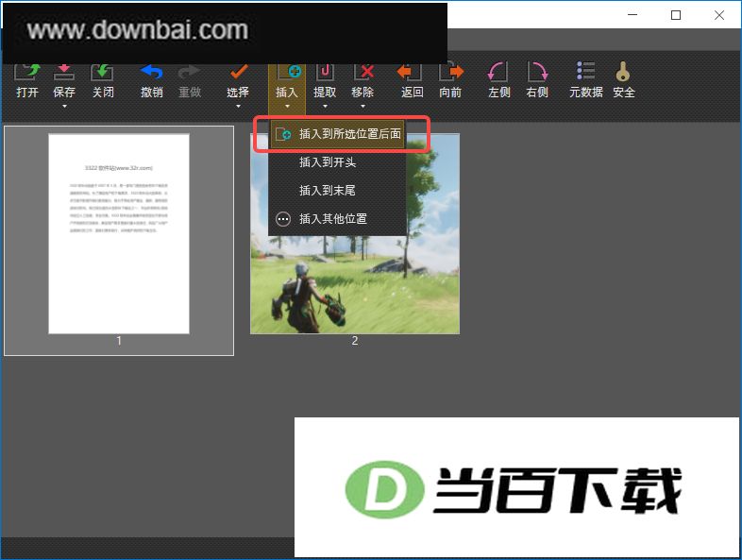Viewport: 742px width, 560px height.
Task: Expand dropdown arrow under 提取
Action: 325,107
